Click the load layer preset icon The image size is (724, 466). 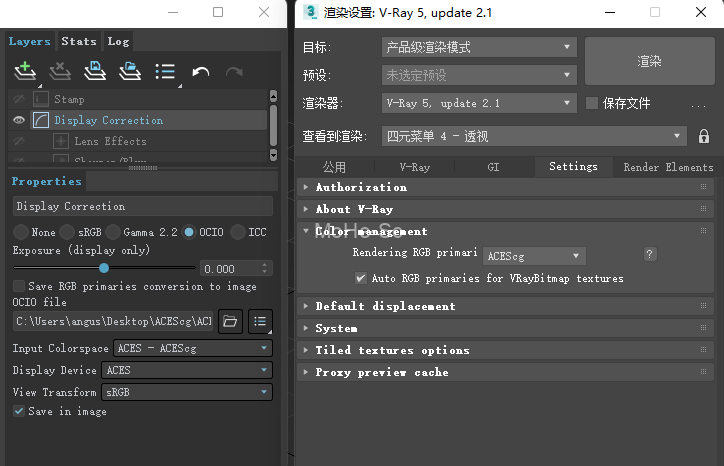point(130,71)
